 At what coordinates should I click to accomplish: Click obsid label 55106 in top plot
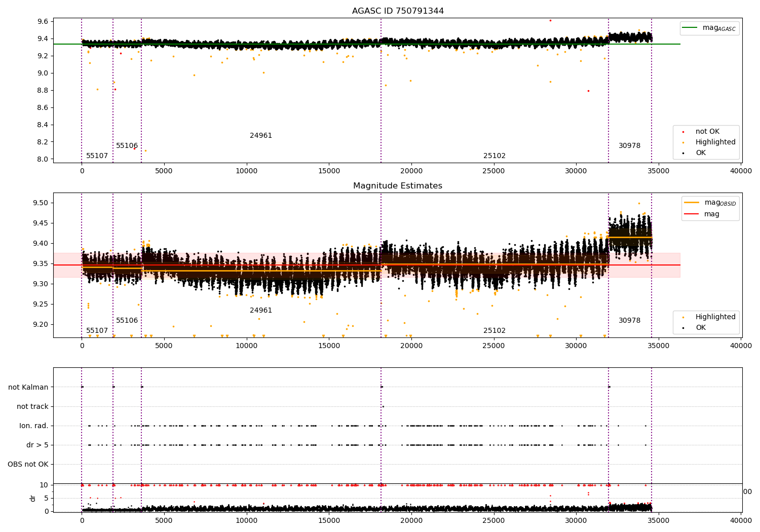[x=127, y=146]
